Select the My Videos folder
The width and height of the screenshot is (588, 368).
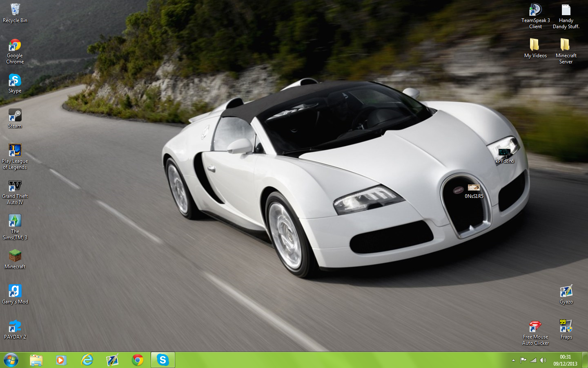tap(536, 48)
